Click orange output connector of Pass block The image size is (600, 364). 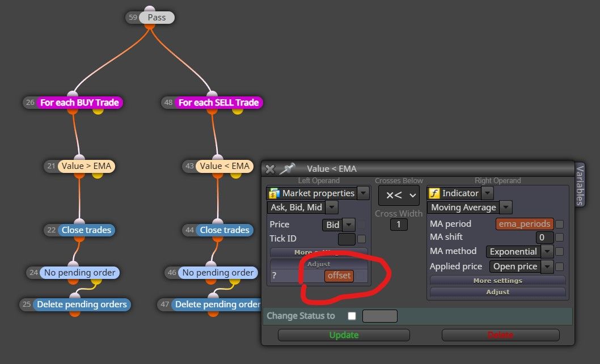150,26
